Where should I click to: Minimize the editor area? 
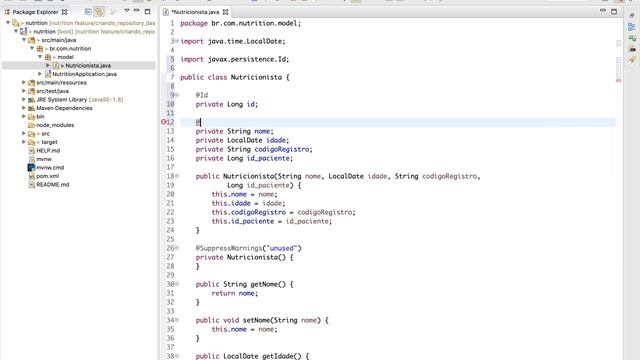[x=603, y=11]
